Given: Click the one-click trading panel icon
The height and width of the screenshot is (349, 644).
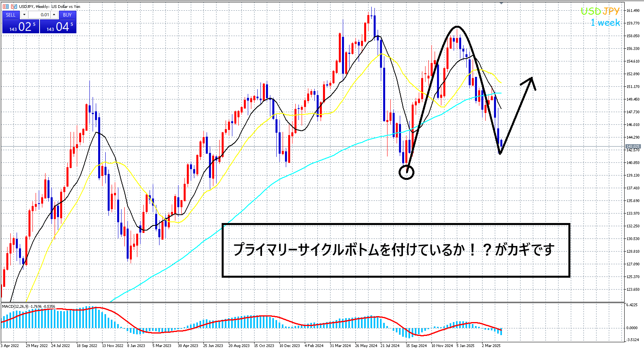Looking at the screenshot, I should 6,6.
